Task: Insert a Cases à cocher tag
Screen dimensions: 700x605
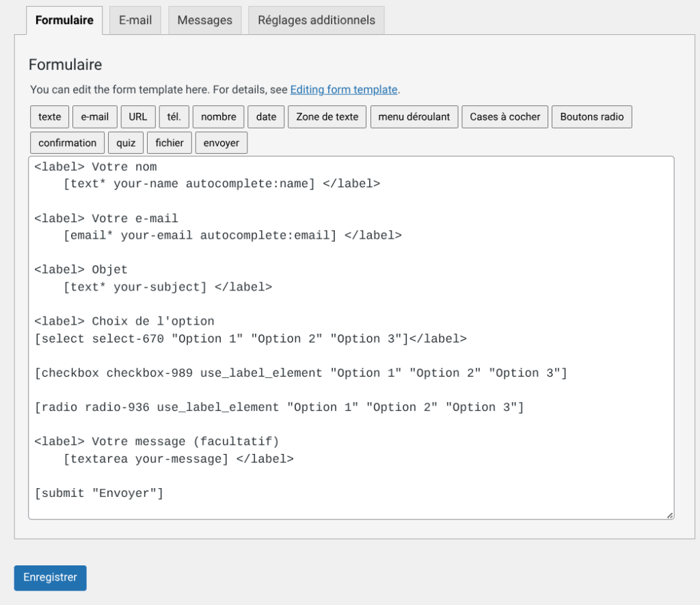Action: click(x=504, y=117)
